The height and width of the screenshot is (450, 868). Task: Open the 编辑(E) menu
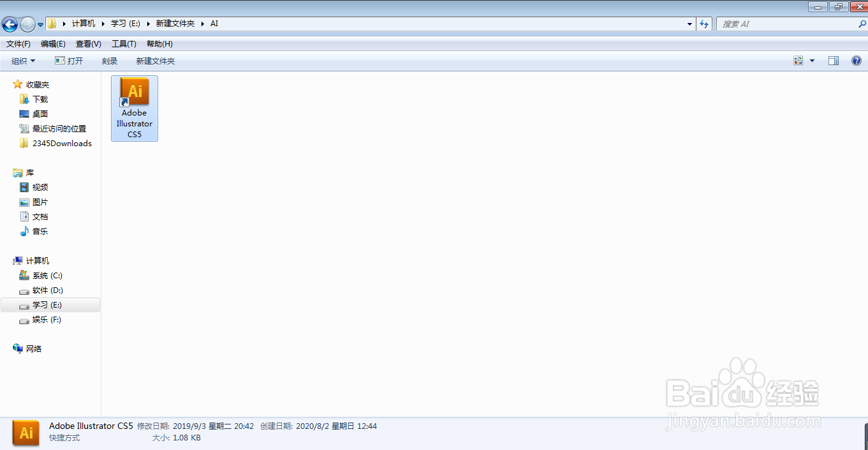pos(53,44)
